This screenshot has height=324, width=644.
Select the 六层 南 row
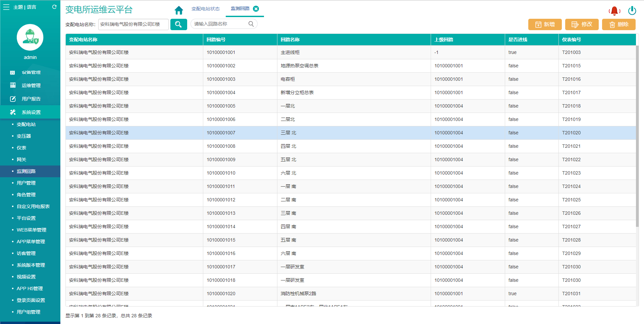coord(351,253)
